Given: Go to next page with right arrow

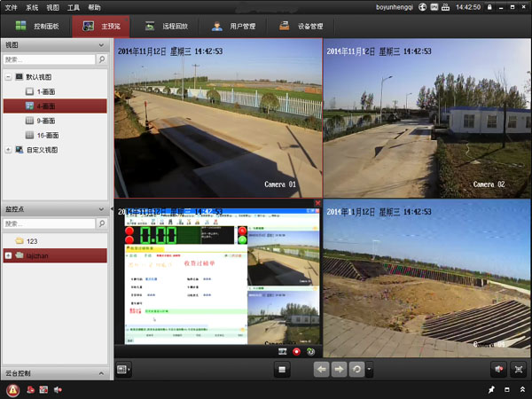Looking at the screenshot, I should coord(340,369).
